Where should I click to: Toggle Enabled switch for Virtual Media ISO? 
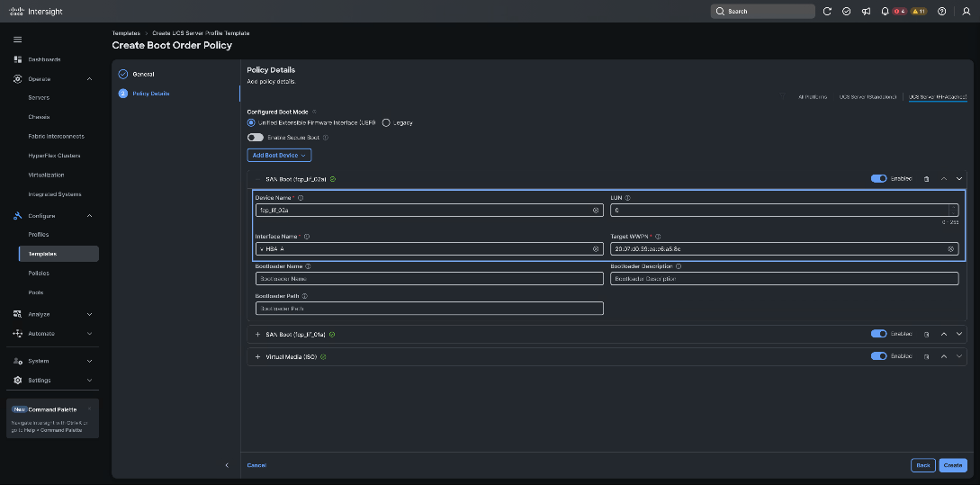pyautogui.click(x=878, y=356)
